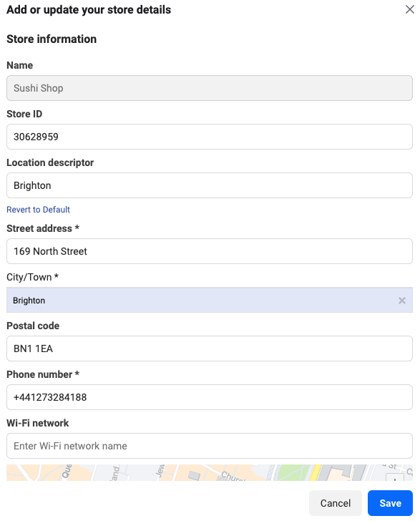Screen dimensions: 420x521
Task: Click the Sushi Shop name field
Action: click(x=210, y=88)
